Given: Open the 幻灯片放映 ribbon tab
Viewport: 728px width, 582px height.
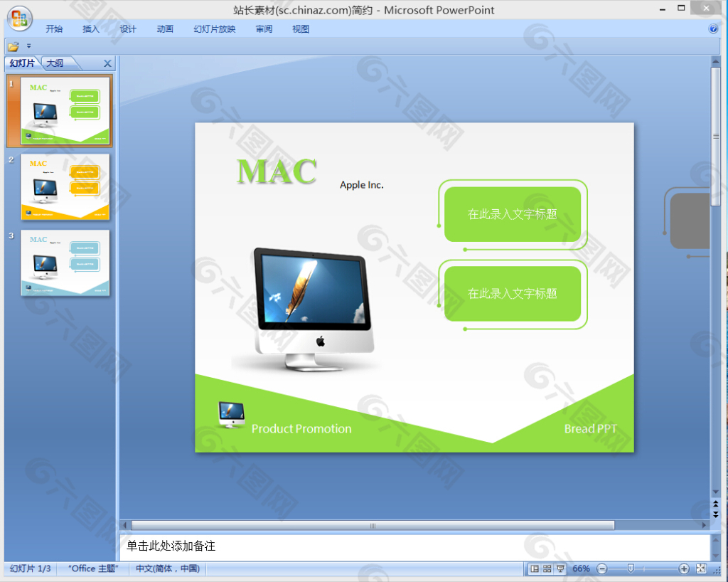Looking at the screenshot, I should pyautogui.click(x=215, y=29).
